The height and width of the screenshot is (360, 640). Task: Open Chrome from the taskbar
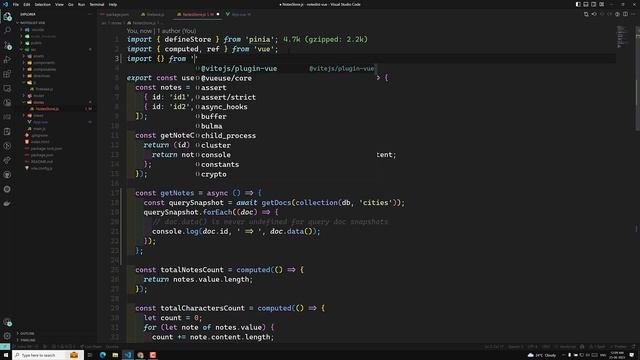(140, 355)
